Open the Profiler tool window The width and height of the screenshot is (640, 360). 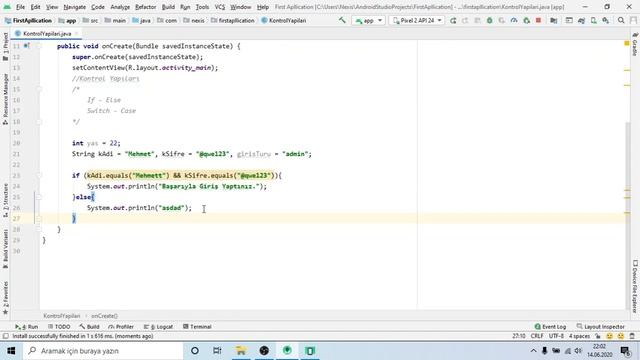point(121,327)
